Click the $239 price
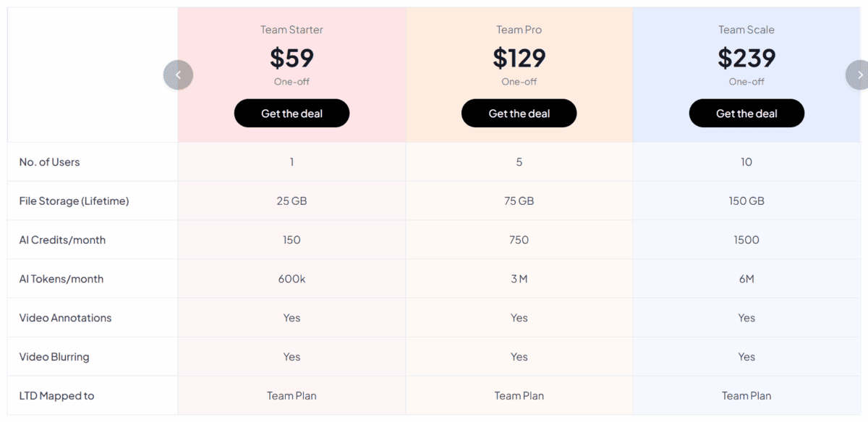 point(746,57)
